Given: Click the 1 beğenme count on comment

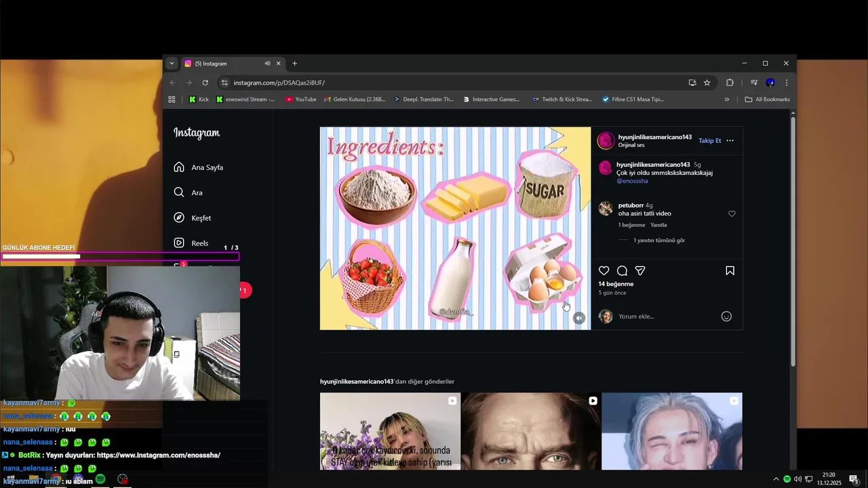Looking at the screenshot, I should (x=631, y=225).
